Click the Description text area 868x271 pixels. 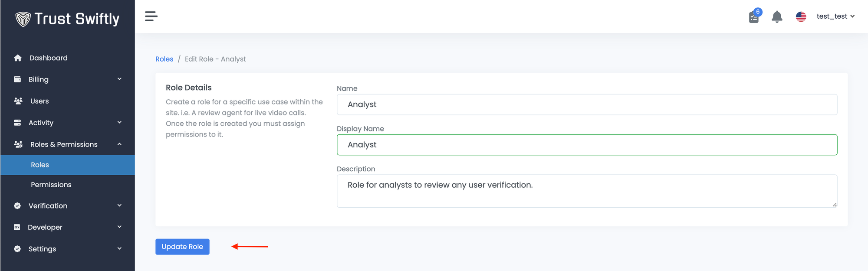click(x=587, y=191)
